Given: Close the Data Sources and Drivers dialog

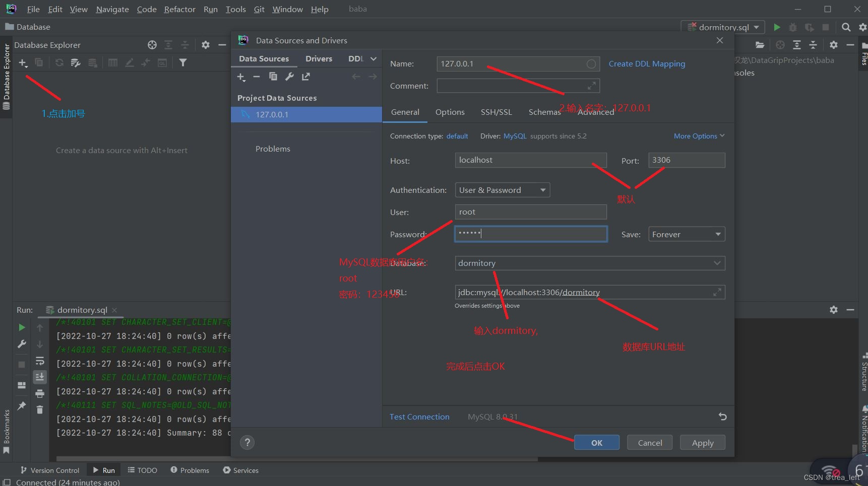Looking at the screenshot, I should 720,40.
